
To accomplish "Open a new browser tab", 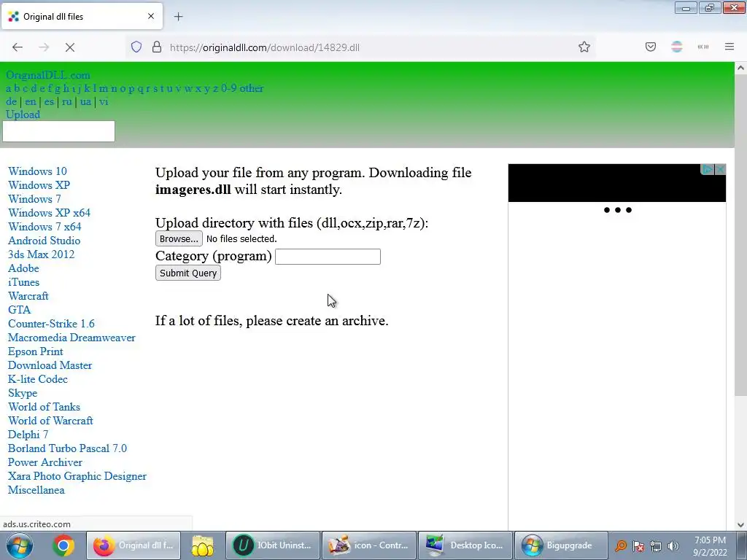I will coord(178,17).
